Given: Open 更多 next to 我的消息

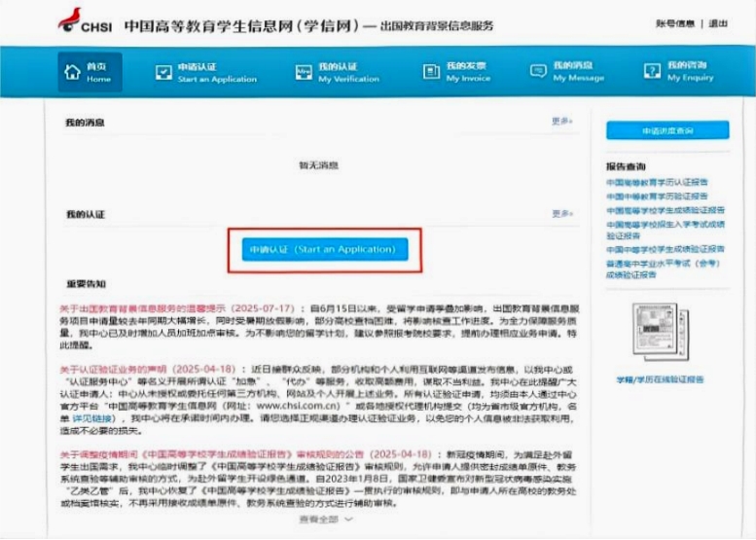Looking at the screenshot, I should 561,122.
